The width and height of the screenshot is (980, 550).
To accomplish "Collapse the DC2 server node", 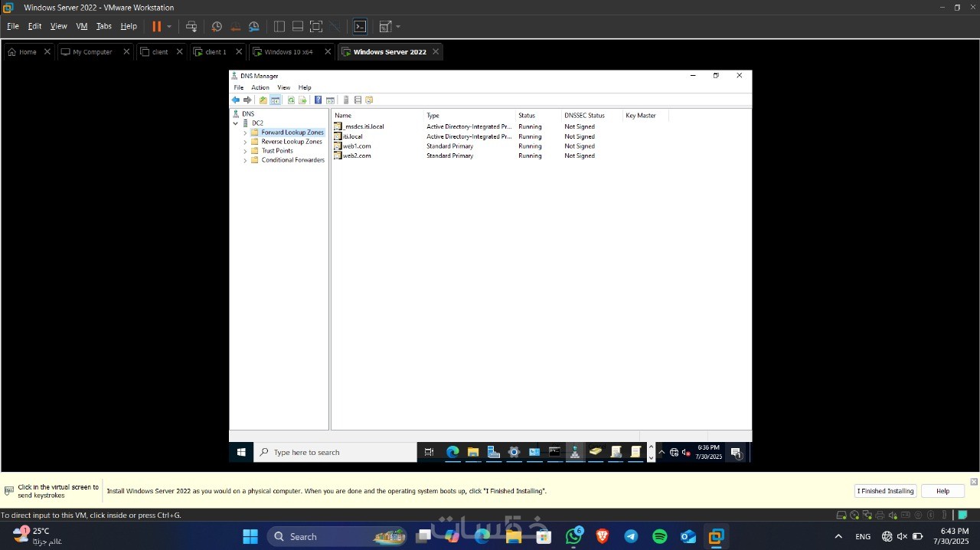I will 236,123.
